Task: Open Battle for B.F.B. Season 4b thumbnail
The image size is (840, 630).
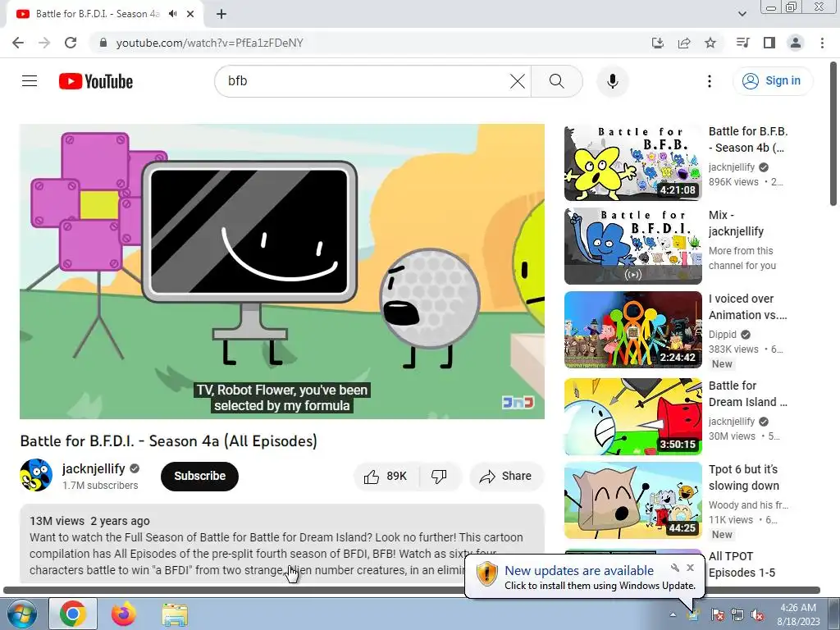Action: [x=632, y=163]
